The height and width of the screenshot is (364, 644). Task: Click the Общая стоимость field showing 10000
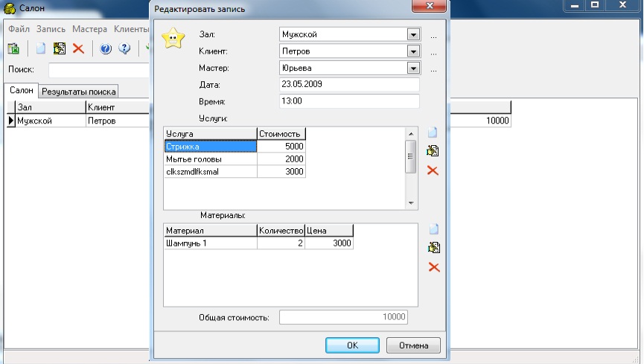pyautogui.click(x=343, y=317)
